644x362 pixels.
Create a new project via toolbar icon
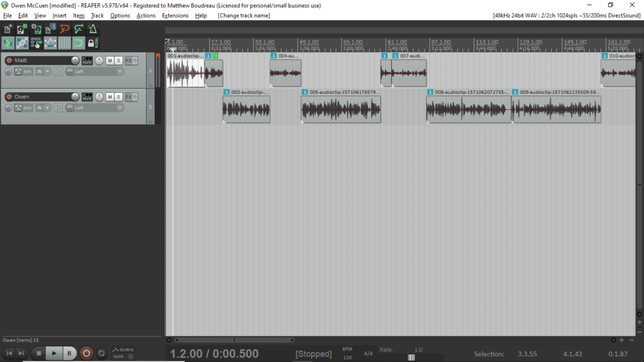(x=8, y=29)
